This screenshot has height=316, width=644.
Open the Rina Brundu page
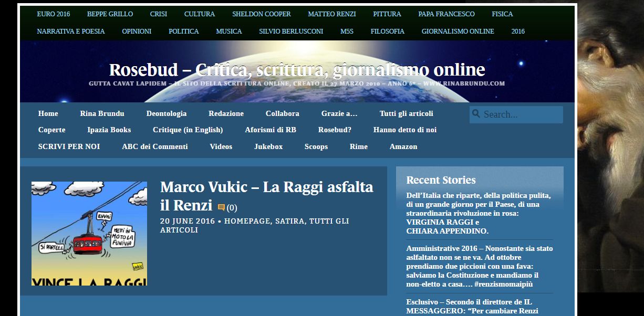click(x=102, y=113)
